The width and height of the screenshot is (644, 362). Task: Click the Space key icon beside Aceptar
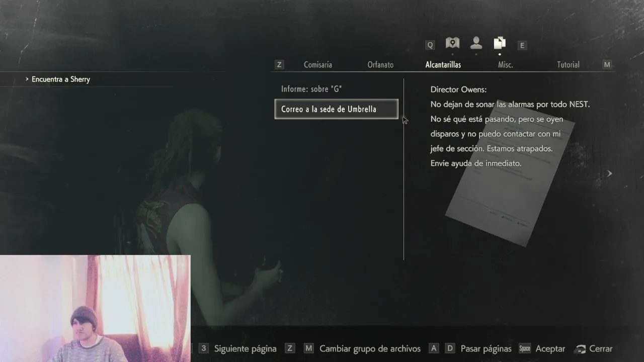coord(525,348)
